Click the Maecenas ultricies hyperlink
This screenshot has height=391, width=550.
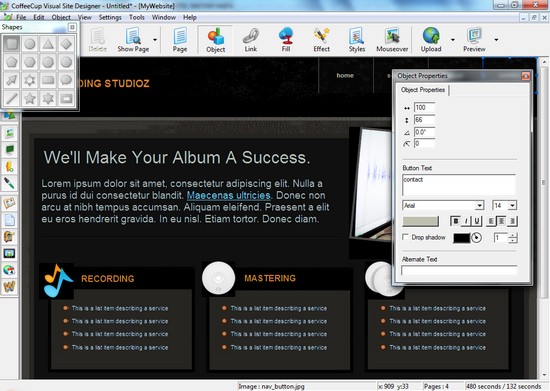coord(229,195)
